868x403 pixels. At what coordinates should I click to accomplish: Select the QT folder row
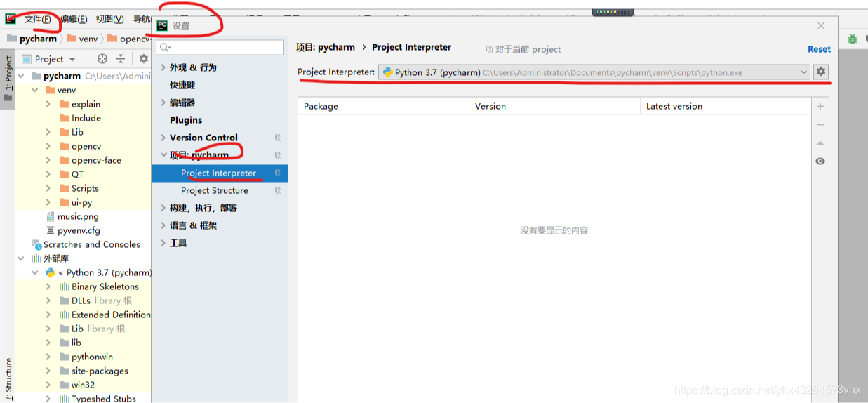[x=83, y=174]
